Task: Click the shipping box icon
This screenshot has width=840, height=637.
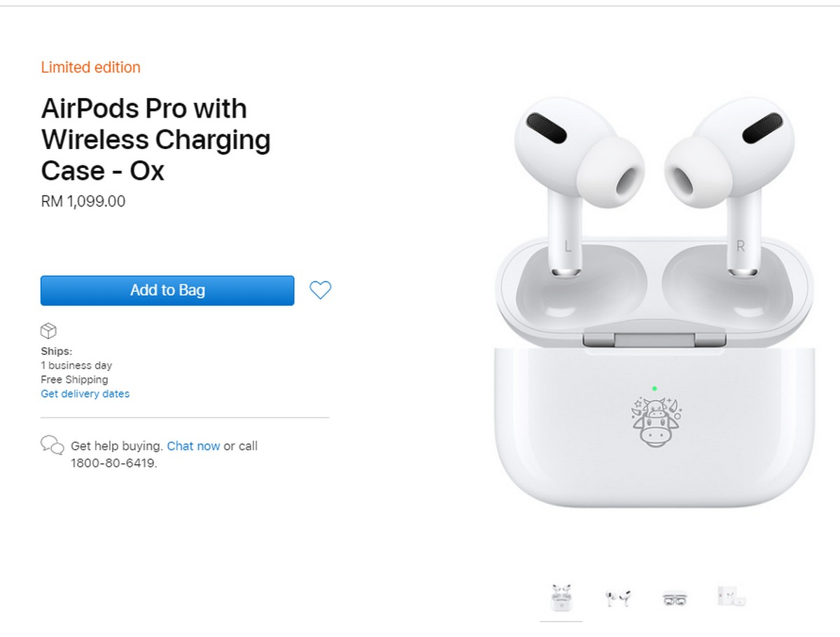Action: click(48, 331)
